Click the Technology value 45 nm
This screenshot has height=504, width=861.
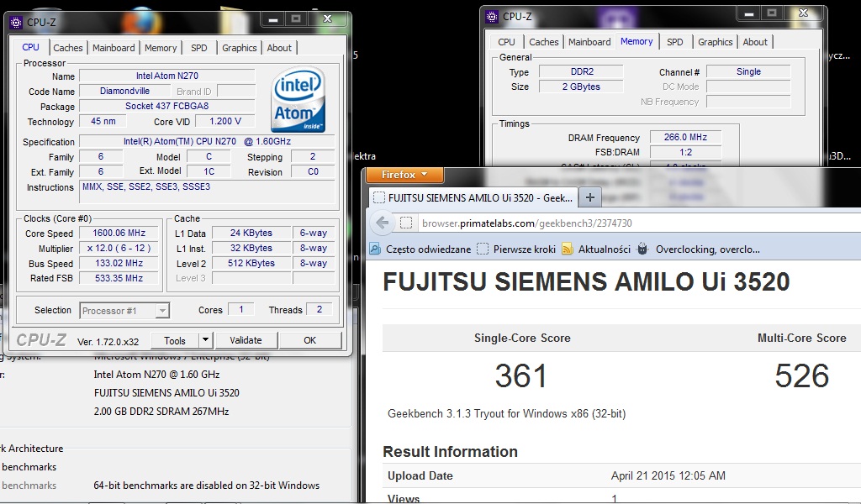click(x=103, y=121)
